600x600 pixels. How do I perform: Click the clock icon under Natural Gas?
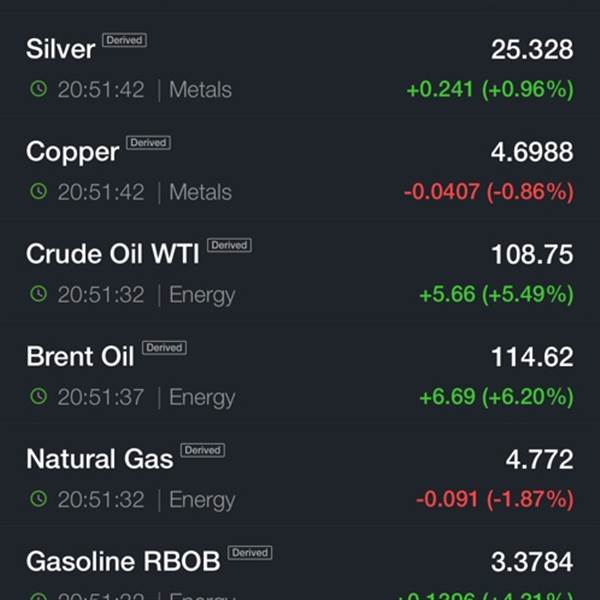click(39, 499)
